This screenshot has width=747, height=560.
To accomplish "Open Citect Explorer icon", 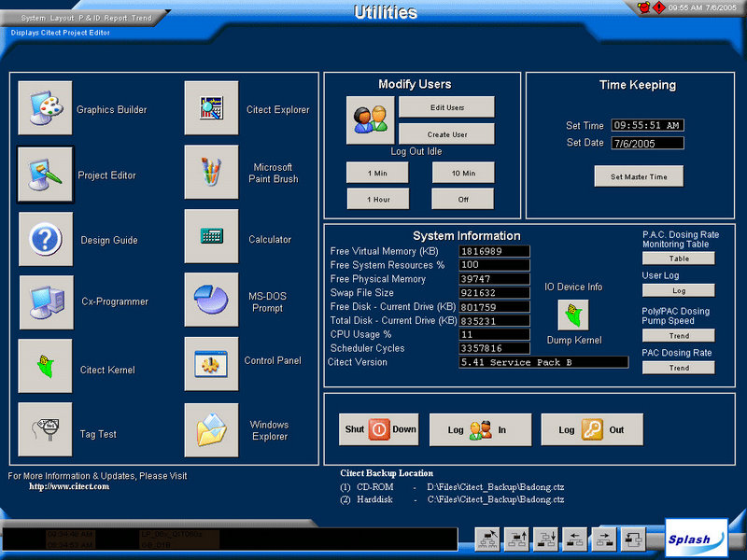I will point(211,109).
